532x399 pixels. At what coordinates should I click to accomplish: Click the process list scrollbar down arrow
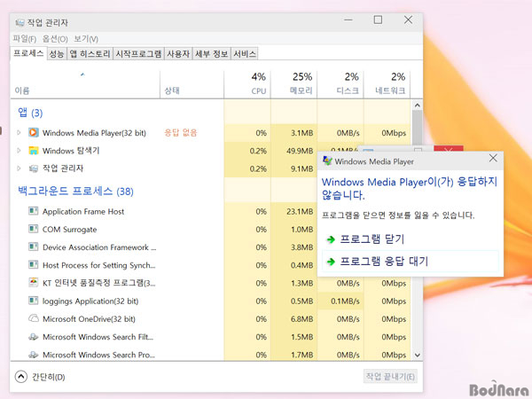coord(418,356)
